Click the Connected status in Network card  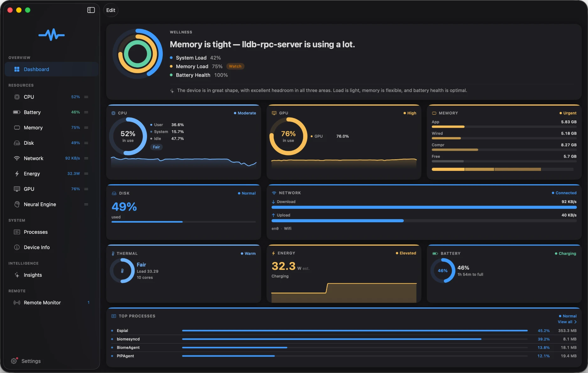click(564, 193)
